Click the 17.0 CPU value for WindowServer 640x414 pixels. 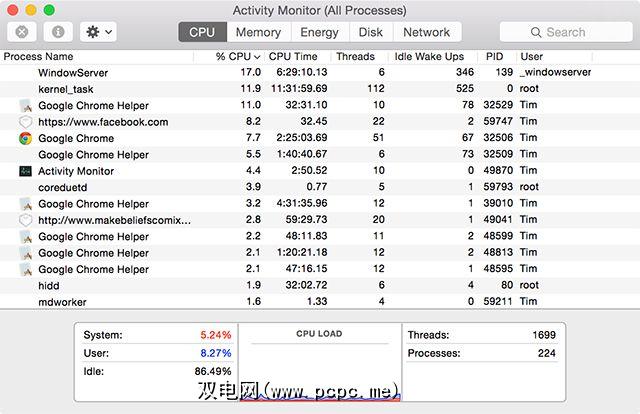(x=251, y=72)
